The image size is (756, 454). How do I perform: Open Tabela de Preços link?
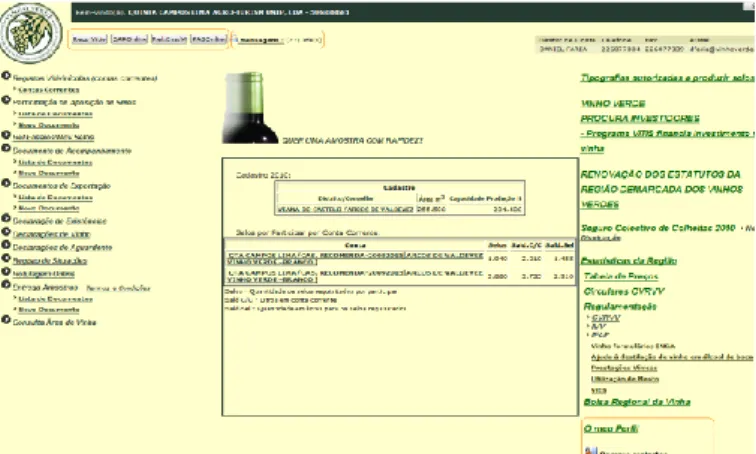[x=621, y=276]
